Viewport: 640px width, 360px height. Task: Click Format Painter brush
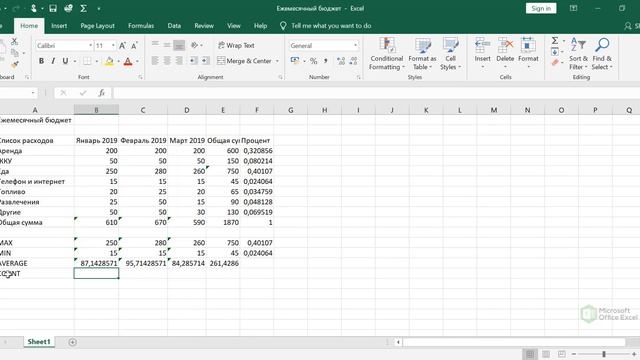tap(15, 64)
